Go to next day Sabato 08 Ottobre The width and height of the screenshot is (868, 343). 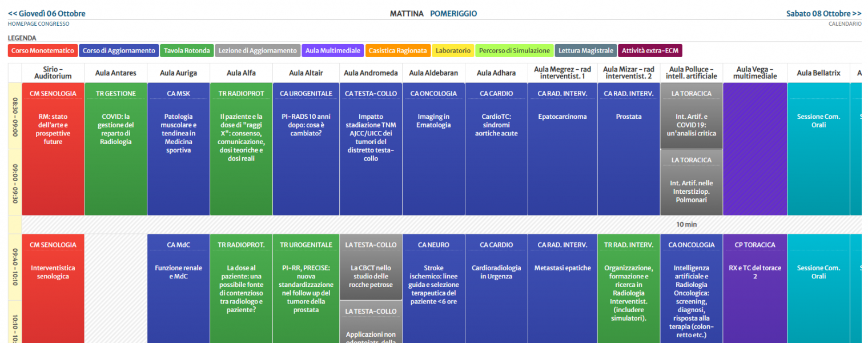(823, 14)
